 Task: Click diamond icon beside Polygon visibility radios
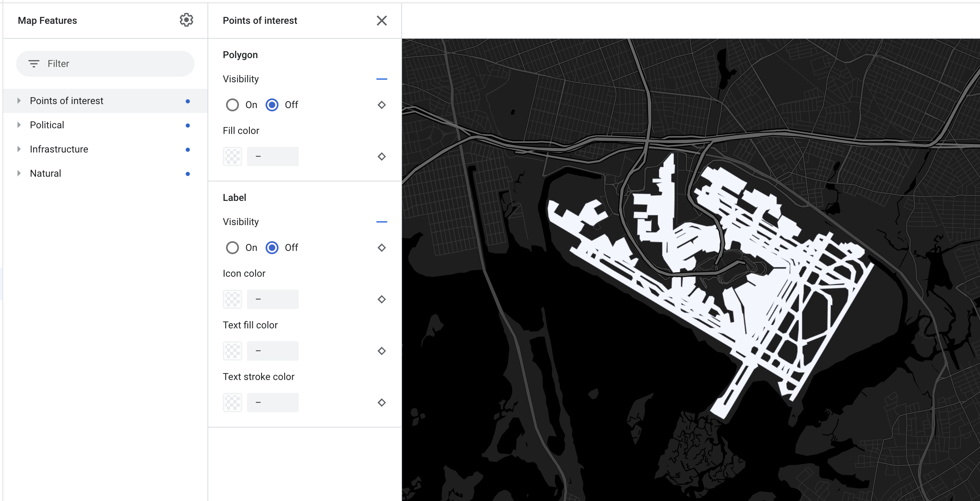pos(381,105)
